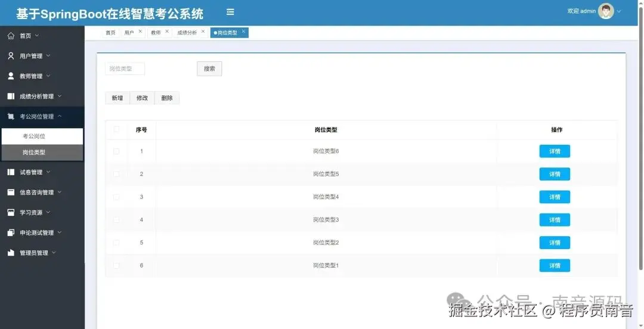Image resolution: width=644 pixels, height=329 pixels.
Task: Click the 岗位类型6 cell text
Action: click(x=326, y=151)
